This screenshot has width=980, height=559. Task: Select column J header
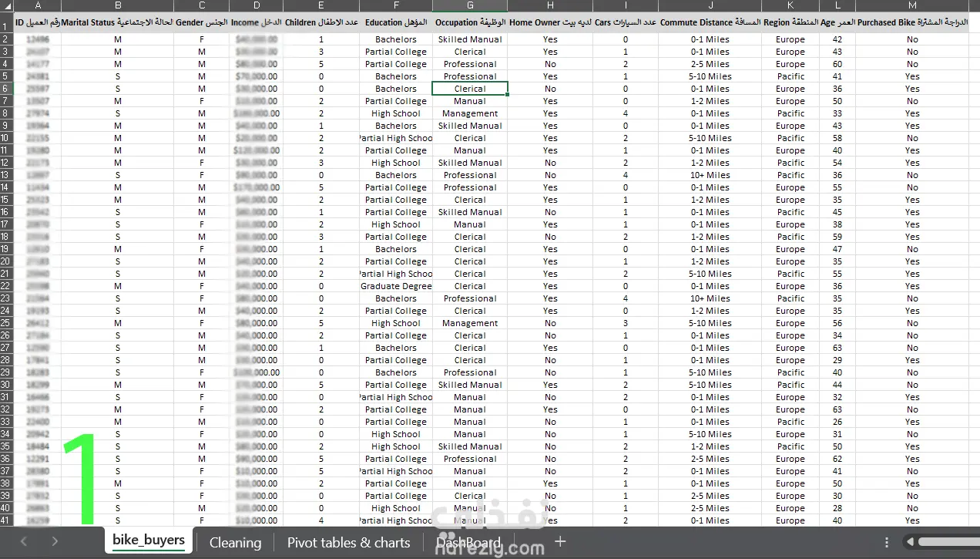(x=710, y=5)
